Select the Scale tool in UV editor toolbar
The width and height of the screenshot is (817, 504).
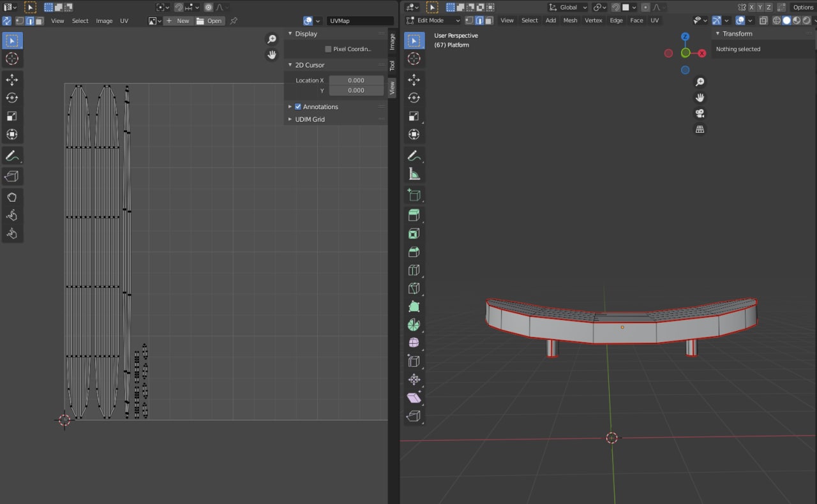(x=11, y=116)
